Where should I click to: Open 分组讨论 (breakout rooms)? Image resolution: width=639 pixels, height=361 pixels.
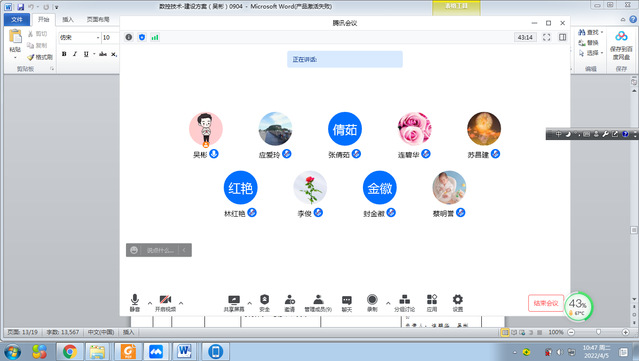click(404, 304)
